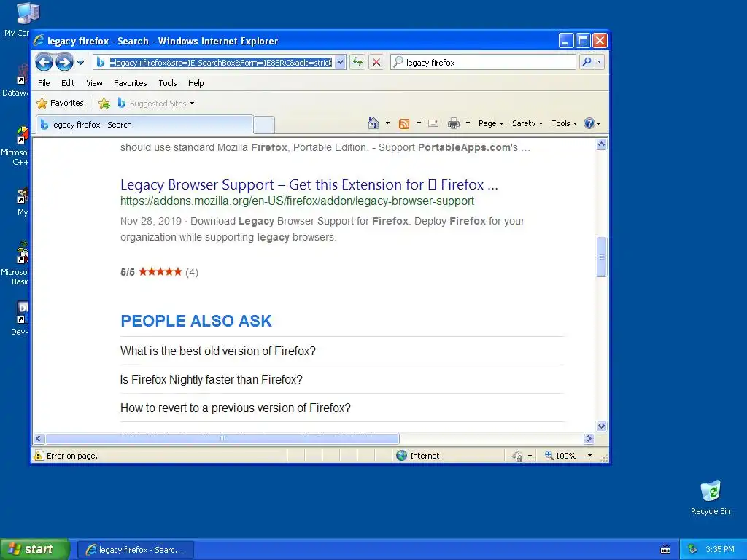
Task: Click the 'legacy firefox - Searc...' taskbar button
Action: [x=135, y=550]
